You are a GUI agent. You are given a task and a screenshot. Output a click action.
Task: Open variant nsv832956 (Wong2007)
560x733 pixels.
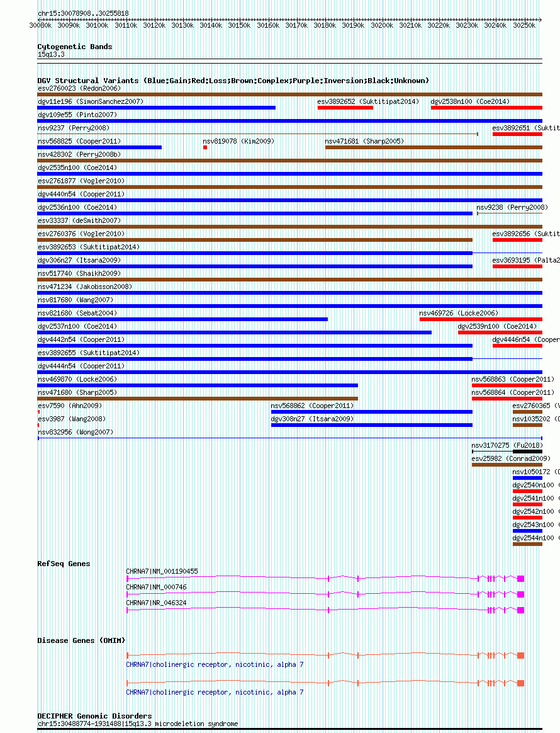tap(76, 432)
